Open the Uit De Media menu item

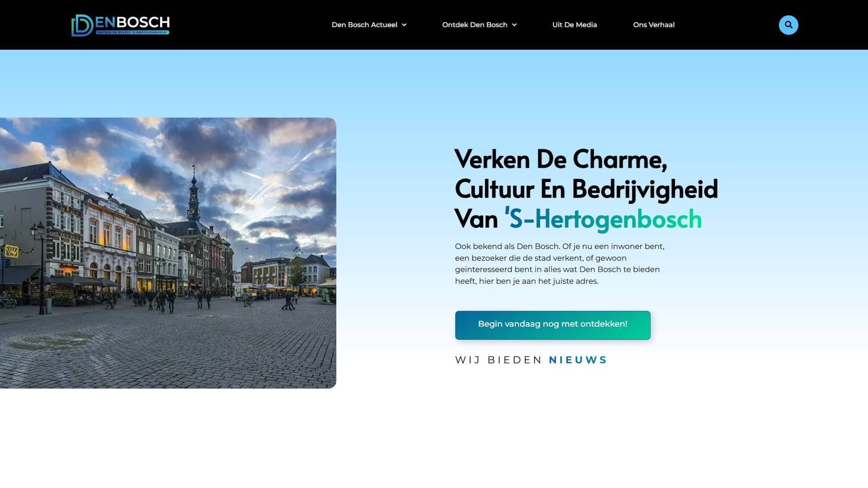click(575, 25)
